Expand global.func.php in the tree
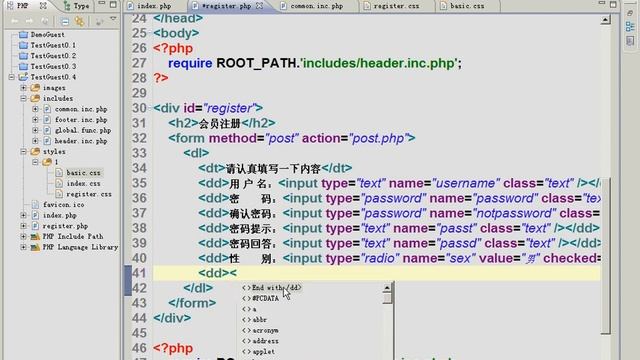The width and height of the screenshot is (640, 360). [35, 130]
